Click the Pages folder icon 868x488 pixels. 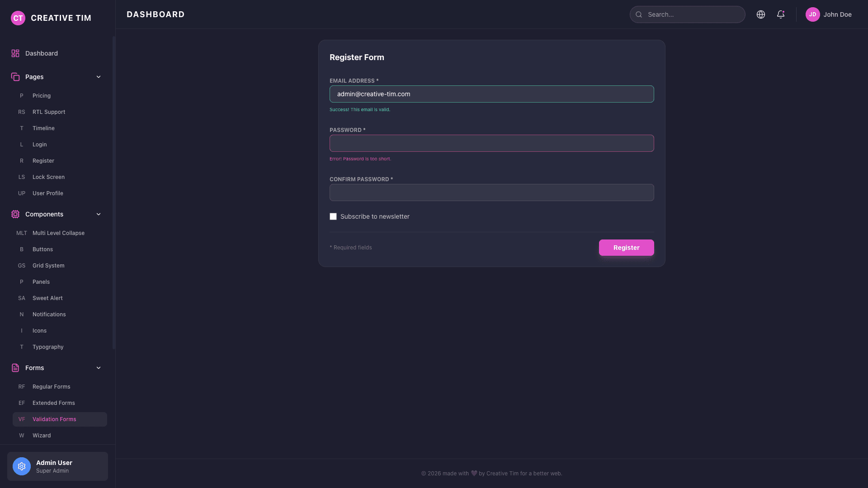pyautogui.click(x=16, y=77)
